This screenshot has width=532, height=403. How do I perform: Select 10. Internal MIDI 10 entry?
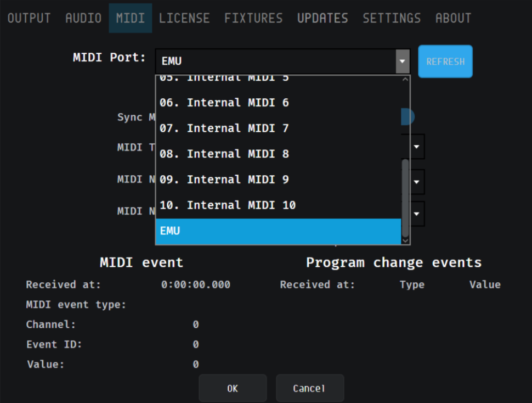click(278, 205)
